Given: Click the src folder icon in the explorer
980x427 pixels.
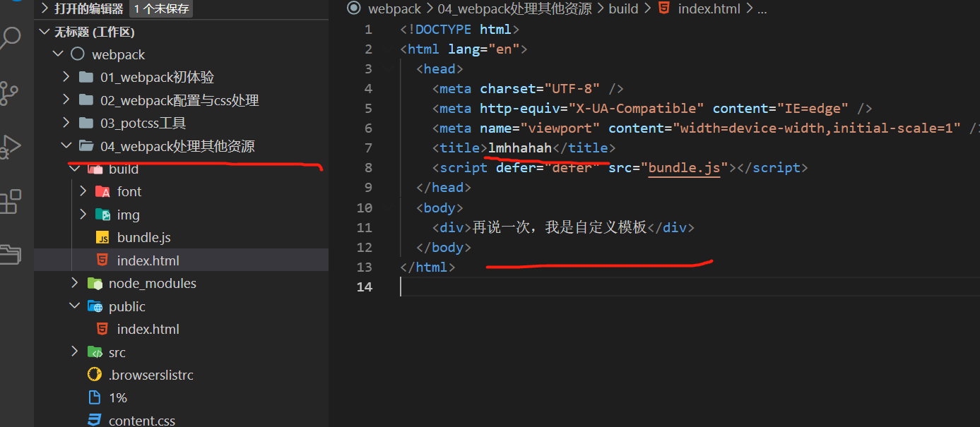Looking at the screenshot, I should tap(95, 351).
